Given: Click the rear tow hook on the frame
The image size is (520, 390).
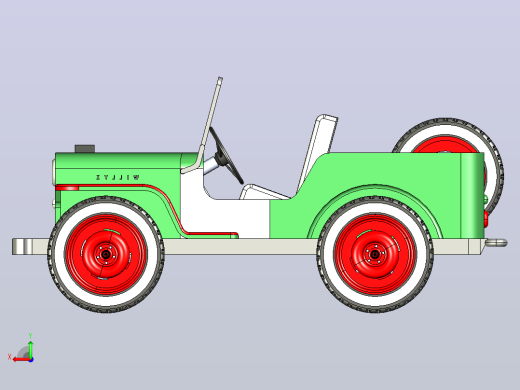Looking at the screenshot, I should 496,243.
